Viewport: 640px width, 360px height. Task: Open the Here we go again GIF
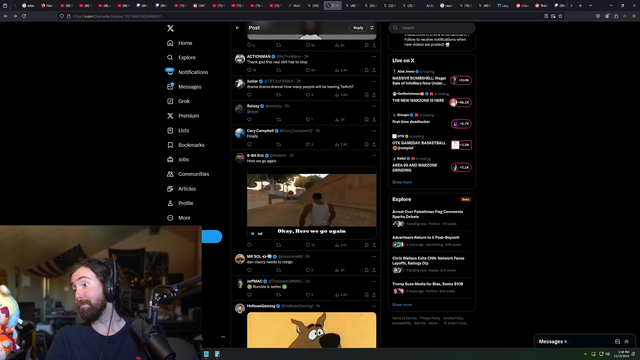(x=311, y=203)
